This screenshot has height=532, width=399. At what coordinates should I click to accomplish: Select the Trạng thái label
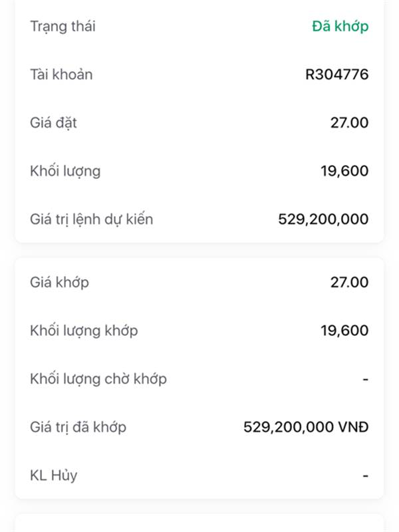[63, 27]
